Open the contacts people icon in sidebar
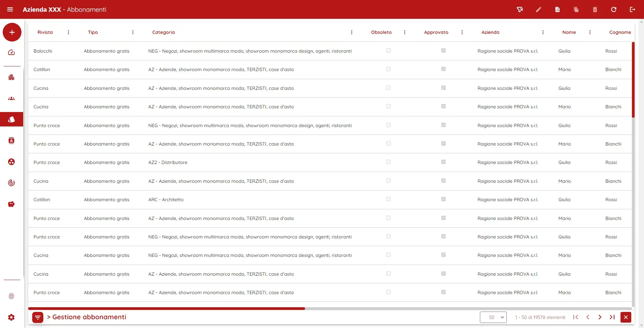 tap(11, 99)
